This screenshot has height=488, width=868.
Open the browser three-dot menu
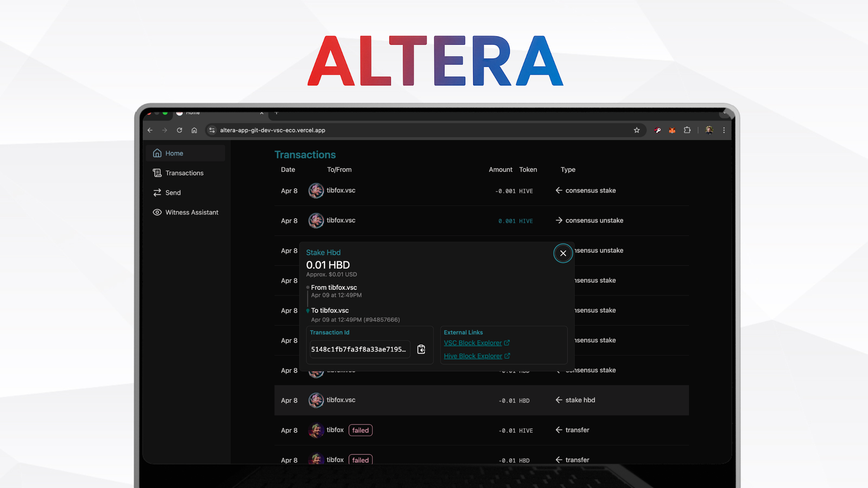tap(724, 131)
